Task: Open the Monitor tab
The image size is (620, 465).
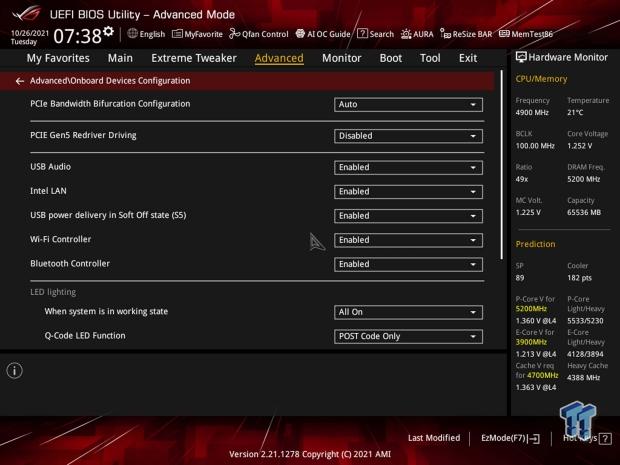Action: [342, 58]
